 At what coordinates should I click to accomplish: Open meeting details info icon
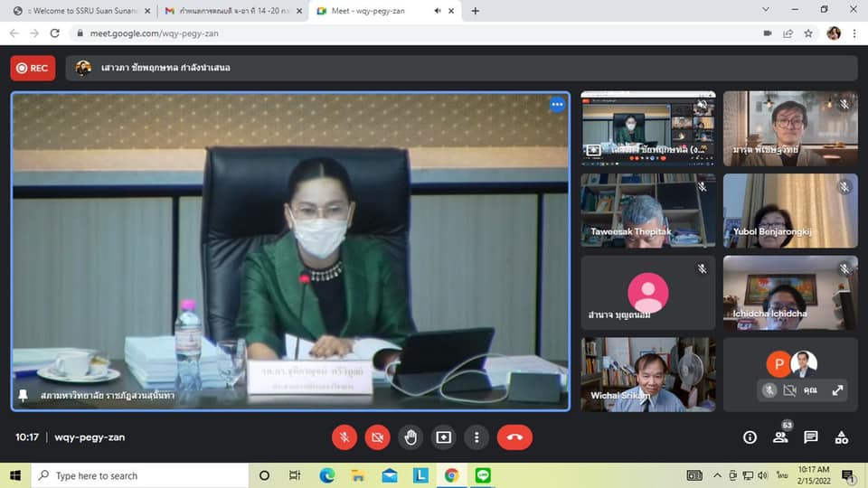[750, 437]
